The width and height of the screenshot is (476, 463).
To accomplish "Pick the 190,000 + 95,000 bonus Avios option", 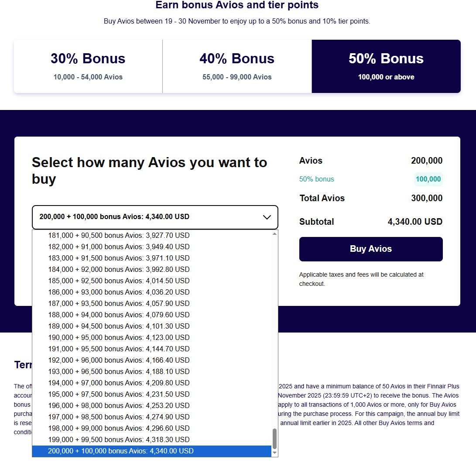I will point(119,337).
